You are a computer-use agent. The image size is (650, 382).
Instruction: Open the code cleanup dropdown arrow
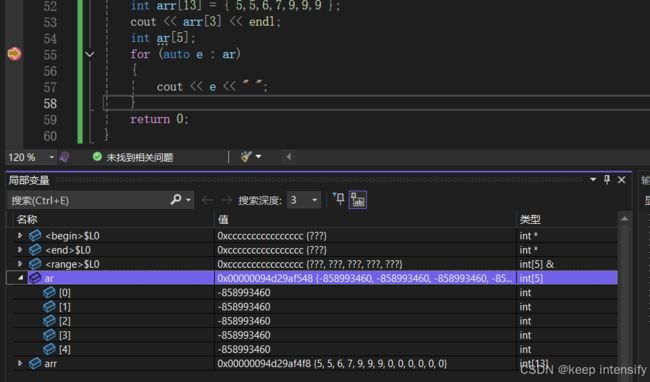click(x=259, y=157)
